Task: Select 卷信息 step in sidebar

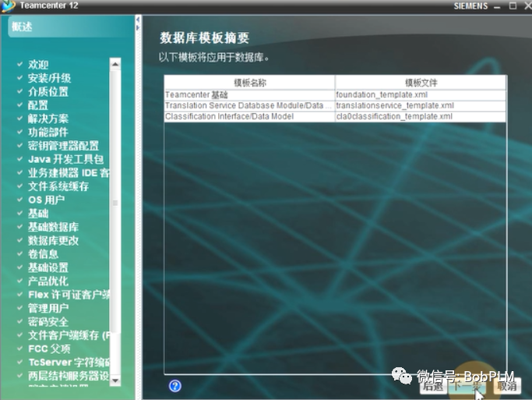Action: click(43, 254)
